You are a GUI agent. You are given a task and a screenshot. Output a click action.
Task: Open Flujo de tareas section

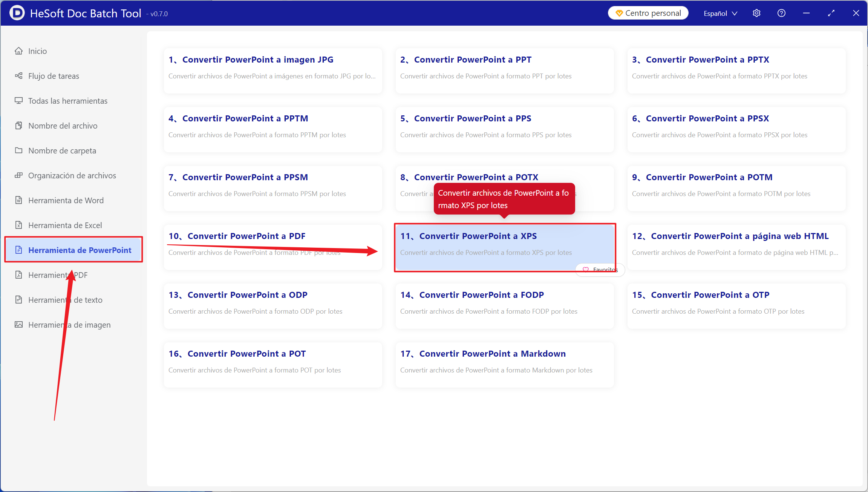click(73, 76)
